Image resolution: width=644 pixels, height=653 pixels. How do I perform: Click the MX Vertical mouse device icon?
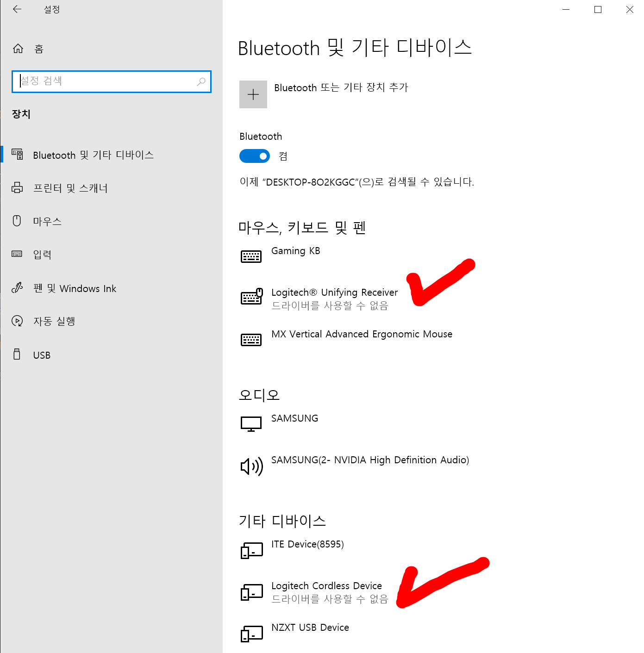tap(251, 340)
